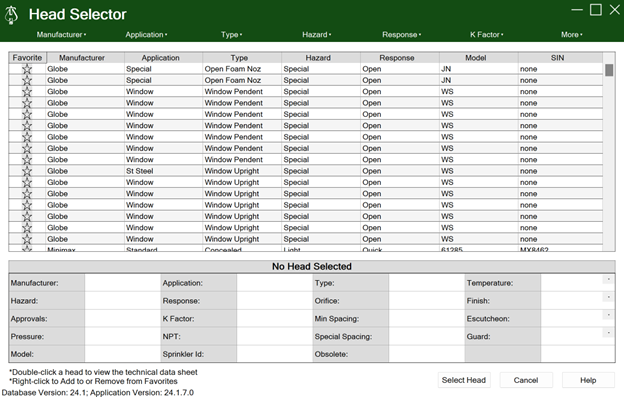
Task: Click the 'Escutcheon:' detail label
Action: coord(488,319)
